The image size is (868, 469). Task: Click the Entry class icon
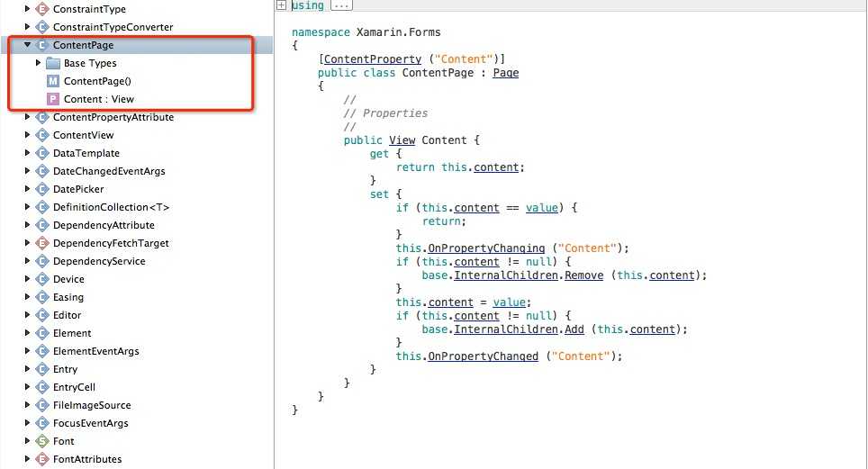[x=42, y=369]
